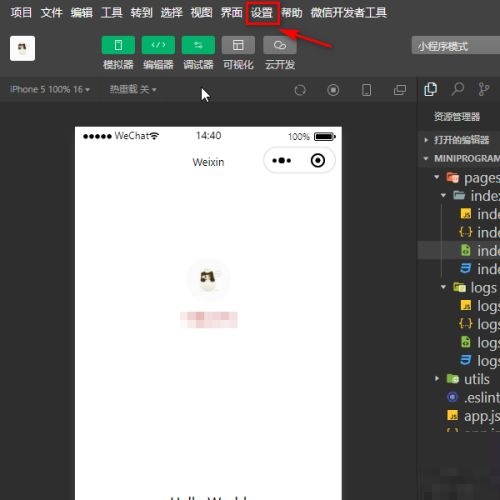Open the 热重载 关 hot reload dropdown
Viewport: 500px width, 500px height.
pyautogui.click(x=133, y=89)
